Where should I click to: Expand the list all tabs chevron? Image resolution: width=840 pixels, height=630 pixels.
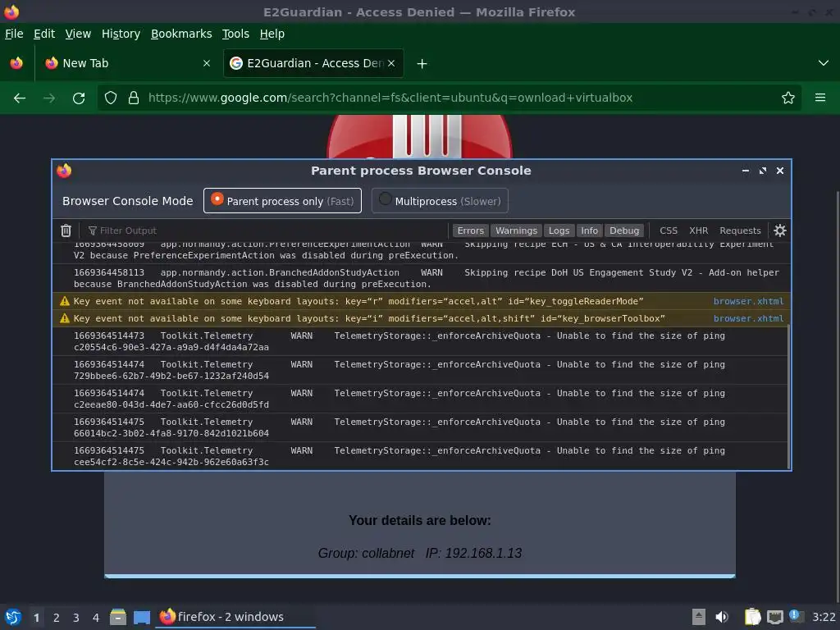[x=824, y=63]
